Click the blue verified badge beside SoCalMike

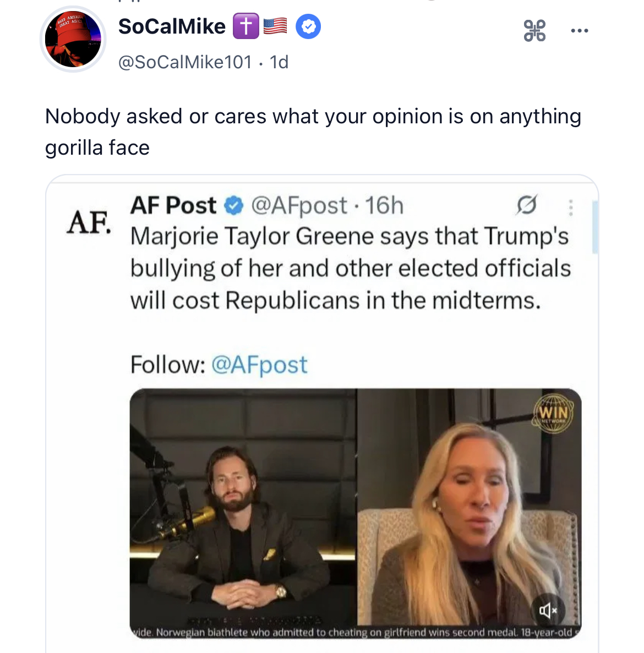tap(308, 26)
